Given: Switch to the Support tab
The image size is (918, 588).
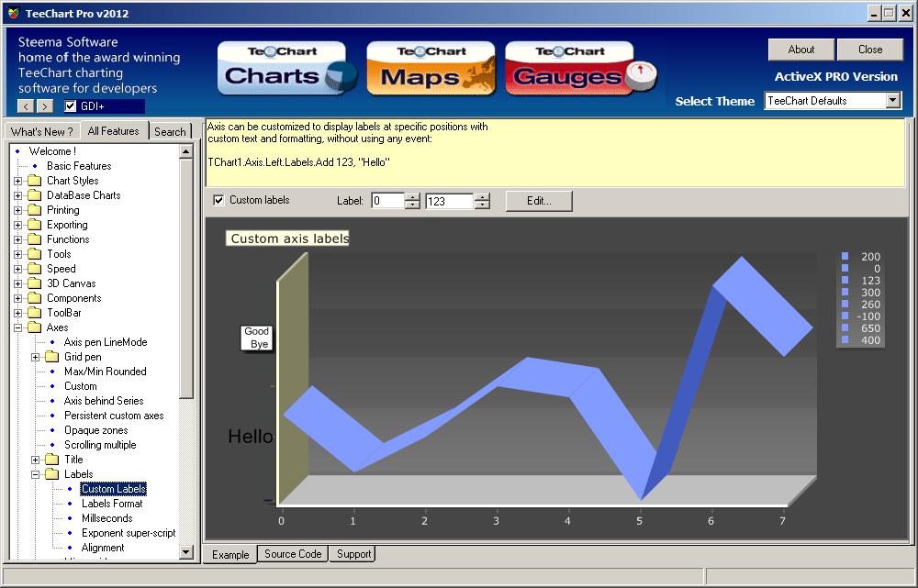Looking at the screenshot, I should click(x=353, y=553).
